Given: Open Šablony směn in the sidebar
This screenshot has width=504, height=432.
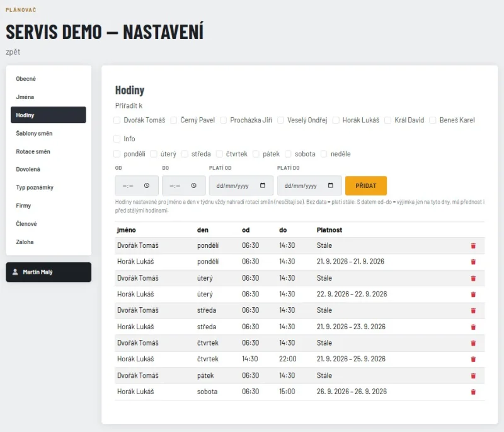Looking at the screenshot, I should [x=49, y=133].
